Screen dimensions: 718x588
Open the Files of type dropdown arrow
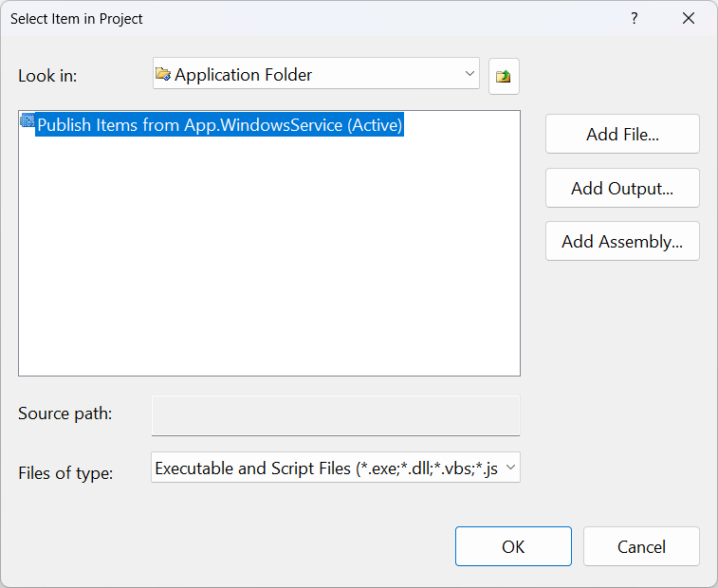pyautogui.click(x=510, y=467)
